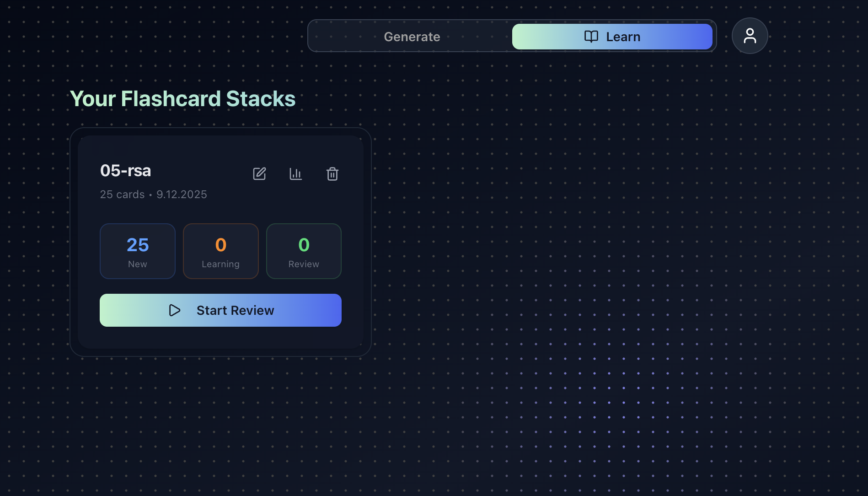
Task: Click the 25 cards date text on the card
Action: click(153, 194)
